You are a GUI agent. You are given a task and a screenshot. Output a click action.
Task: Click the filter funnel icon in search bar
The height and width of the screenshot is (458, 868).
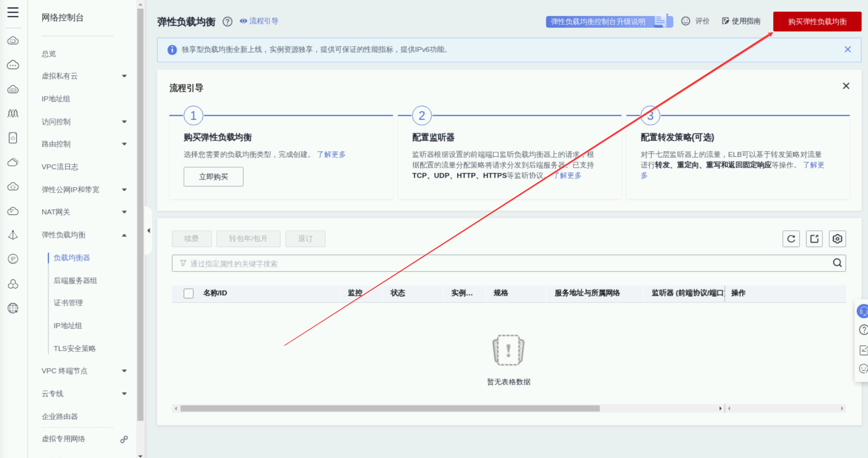coord(183,263)
